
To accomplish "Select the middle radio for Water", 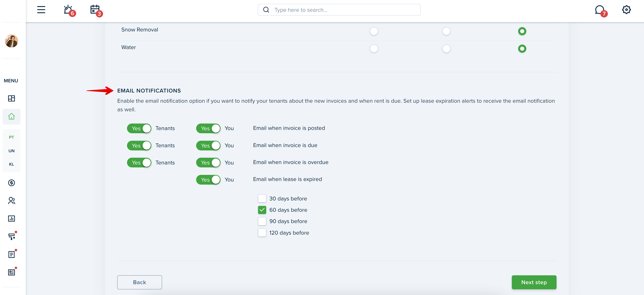I will [x=446, y=49].
